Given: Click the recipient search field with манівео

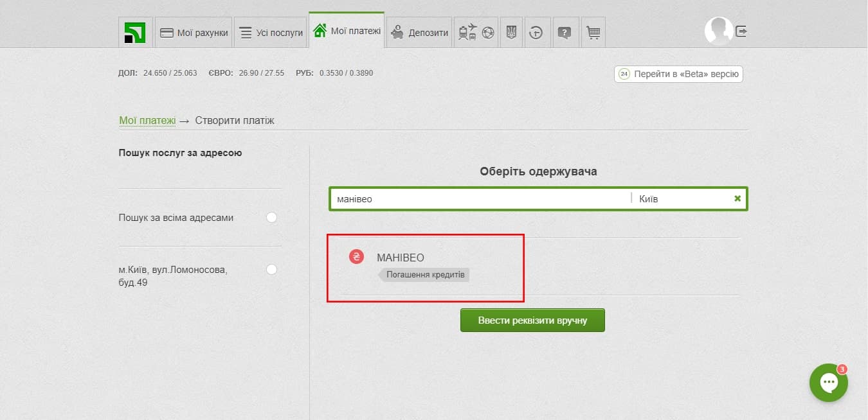Looking at the screenshot, I should point(480,199).
